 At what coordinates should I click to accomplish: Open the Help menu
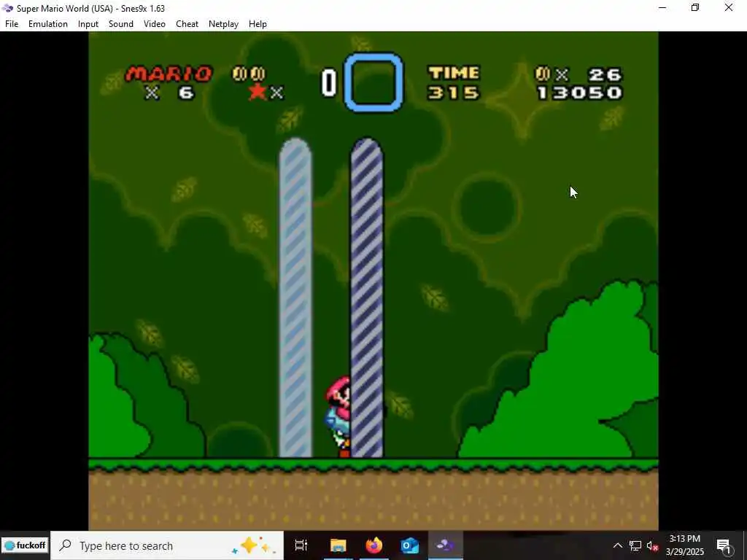[258, 24]
